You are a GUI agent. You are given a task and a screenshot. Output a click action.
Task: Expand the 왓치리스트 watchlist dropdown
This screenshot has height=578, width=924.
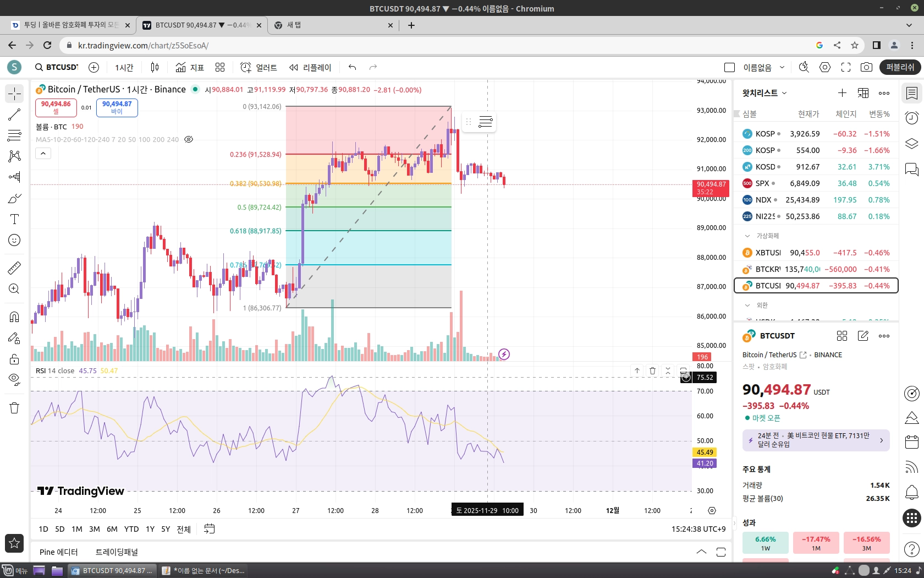pos(765,93)
